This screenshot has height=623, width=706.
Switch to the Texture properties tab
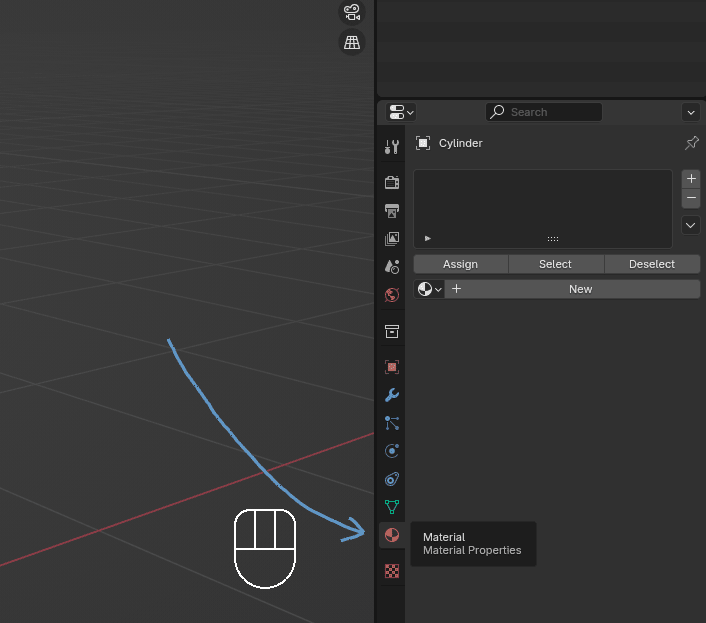click(x=392, y=571)
